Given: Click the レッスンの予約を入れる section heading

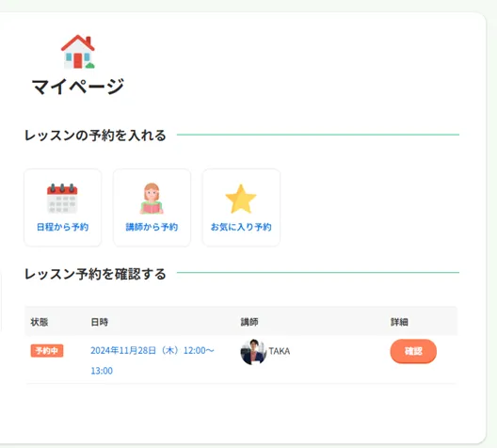Looking at the screenshot, I should pos(95,136).
